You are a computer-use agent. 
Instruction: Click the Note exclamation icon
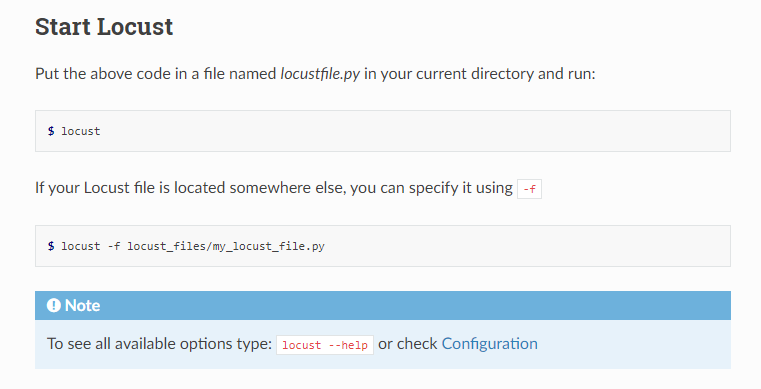tap(53, 306)
